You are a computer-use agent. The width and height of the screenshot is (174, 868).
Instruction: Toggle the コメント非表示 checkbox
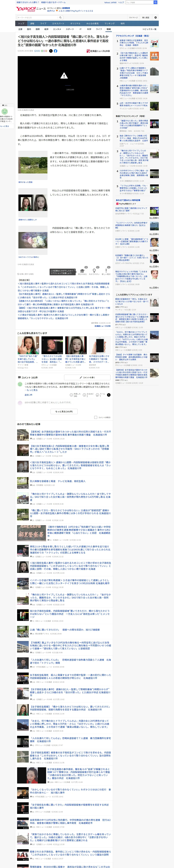point(96,417)
